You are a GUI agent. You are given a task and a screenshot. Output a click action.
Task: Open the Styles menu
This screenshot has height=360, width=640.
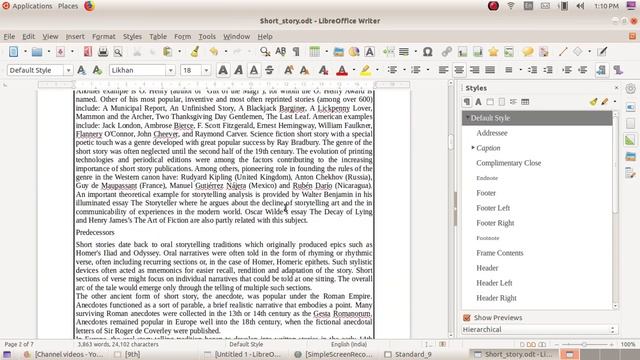132,36
